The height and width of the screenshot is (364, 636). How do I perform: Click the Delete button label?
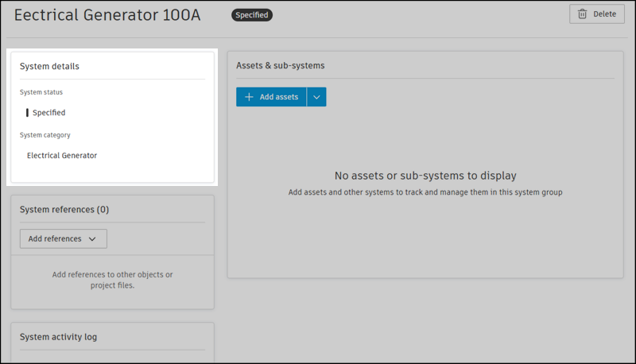point(604,14)
